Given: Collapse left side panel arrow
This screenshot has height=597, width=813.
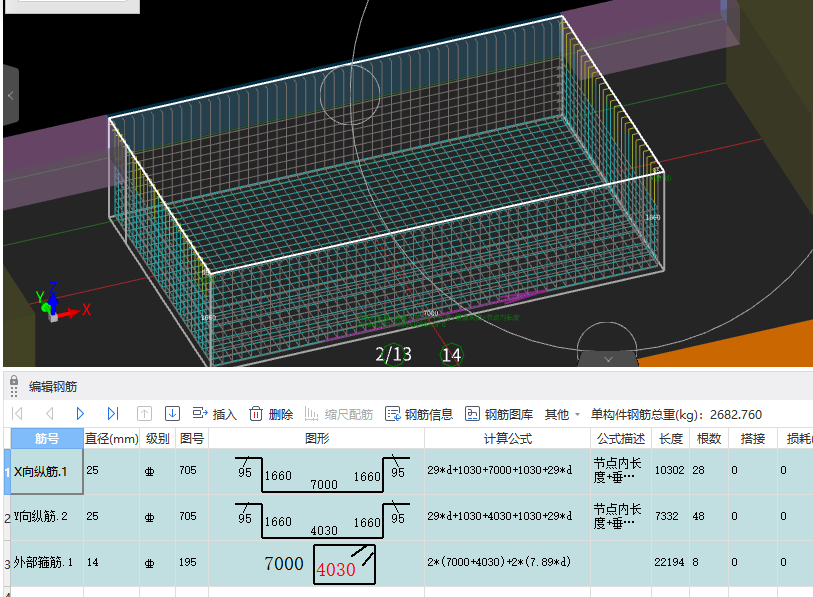Looking at the screenshot, I should pos(10,95).
